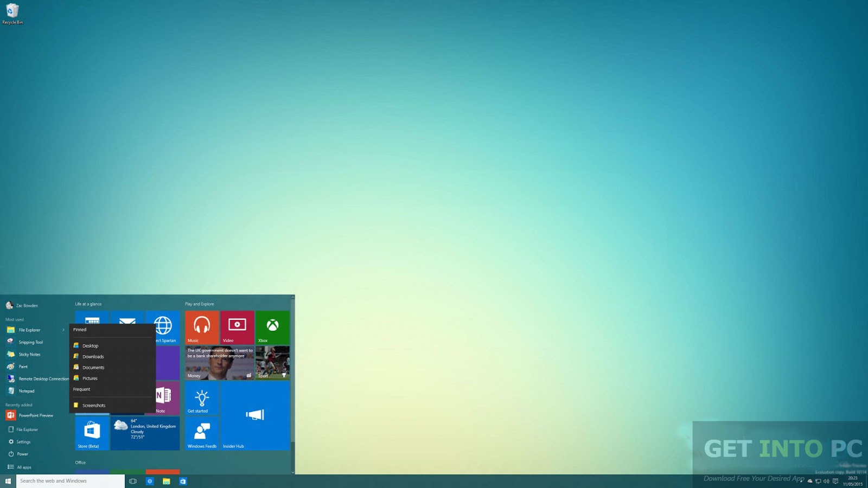
Task: Click the Zac Bowden user account
Action: click(x=22, y=305)
